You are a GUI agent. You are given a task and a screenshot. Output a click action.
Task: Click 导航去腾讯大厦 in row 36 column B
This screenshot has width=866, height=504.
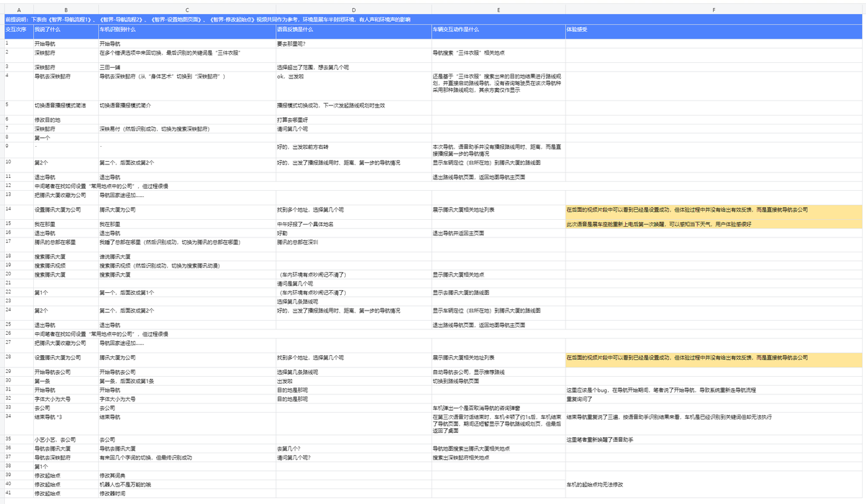(66, 449)
